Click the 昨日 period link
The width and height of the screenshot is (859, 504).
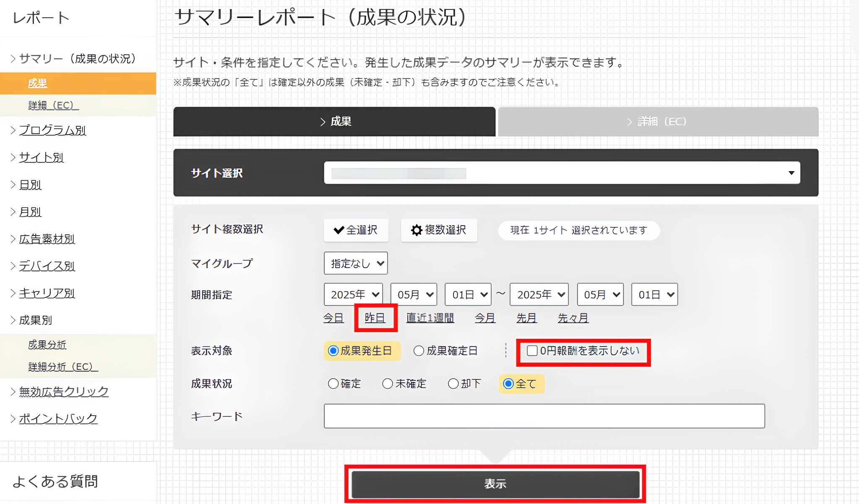coord(375,318)
